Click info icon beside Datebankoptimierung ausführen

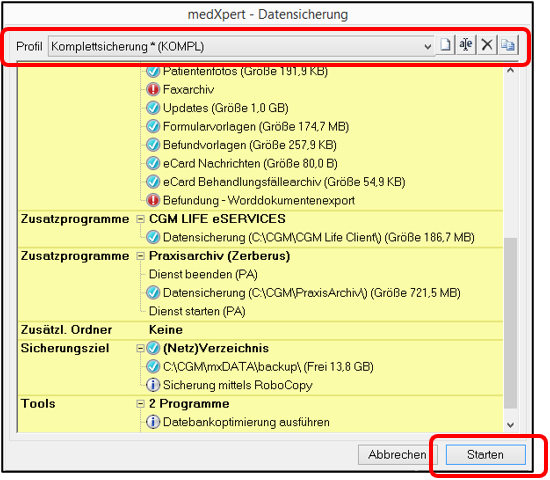(x=153, y=422)
